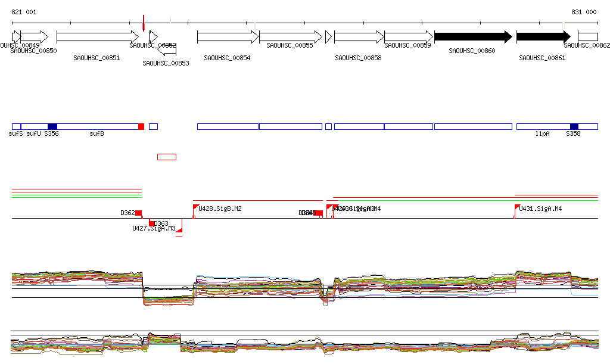Screen dimensions: 610x364
Task: Click the U427.SigA.M3 promoter flag
Action: click(x=179, y=231)
